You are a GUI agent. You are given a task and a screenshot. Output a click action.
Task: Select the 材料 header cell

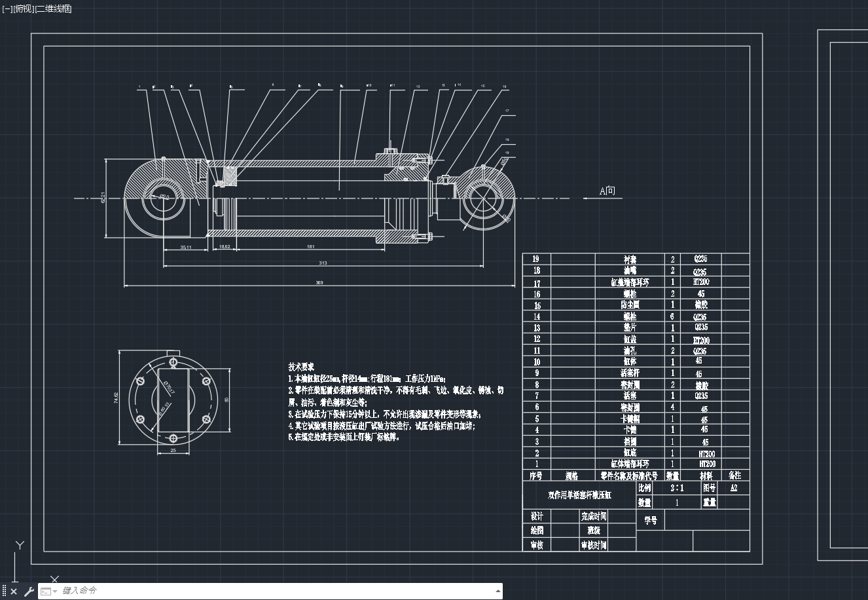pos(706,476)
